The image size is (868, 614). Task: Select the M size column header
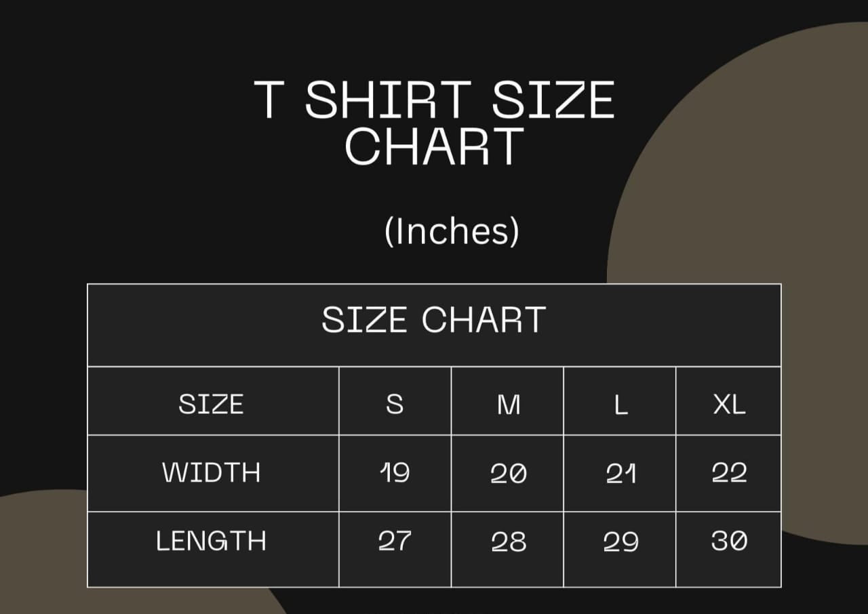508,405
